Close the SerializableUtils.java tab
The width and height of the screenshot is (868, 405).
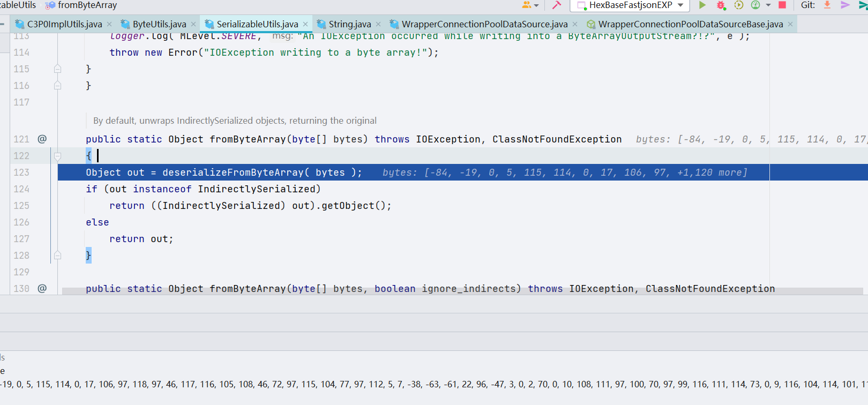pyautogui.click(x=305, y=24)
